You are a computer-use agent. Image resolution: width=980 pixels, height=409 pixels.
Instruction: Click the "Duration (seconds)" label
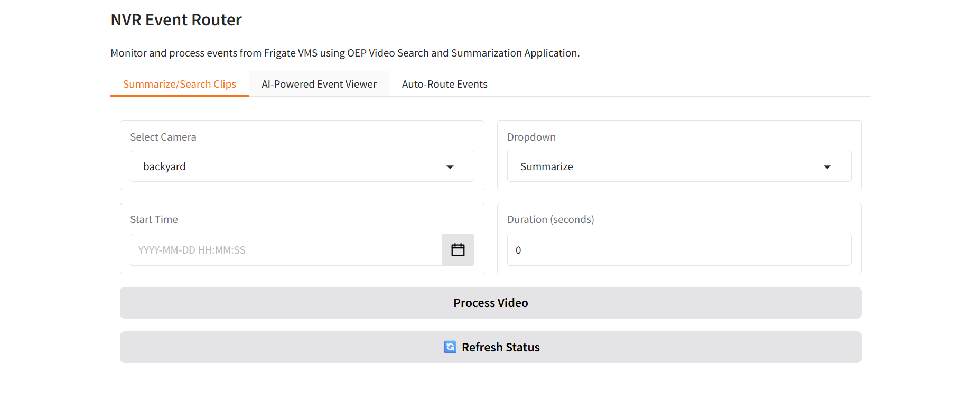point(550,220)
